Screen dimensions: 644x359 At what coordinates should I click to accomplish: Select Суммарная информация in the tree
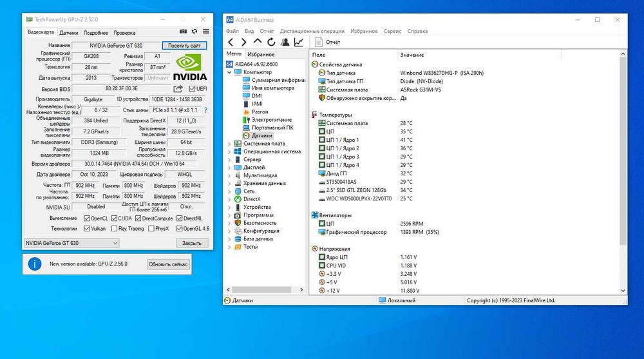tap(274, 80)
